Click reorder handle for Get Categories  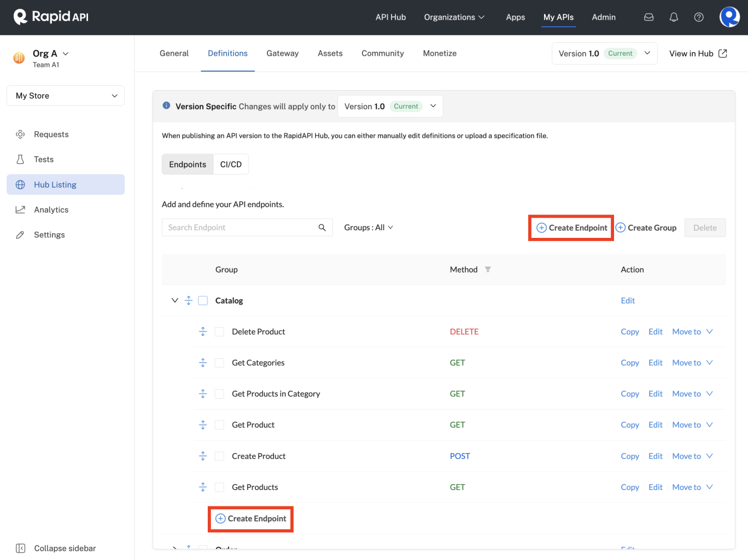203,363
